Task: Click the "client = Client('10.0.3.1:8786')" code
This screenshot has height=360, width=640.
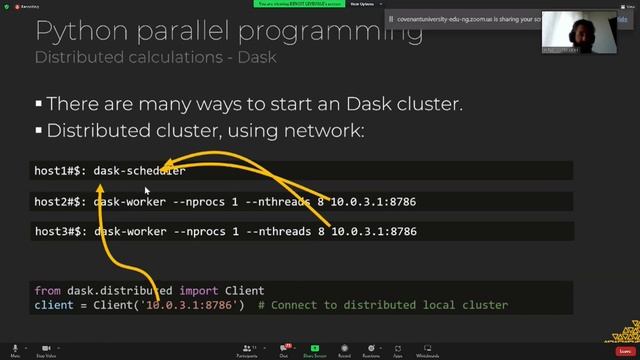Action: [139, 305]
